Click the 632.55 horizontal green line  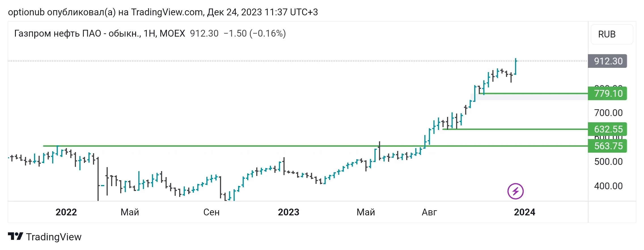pos(515,129)
